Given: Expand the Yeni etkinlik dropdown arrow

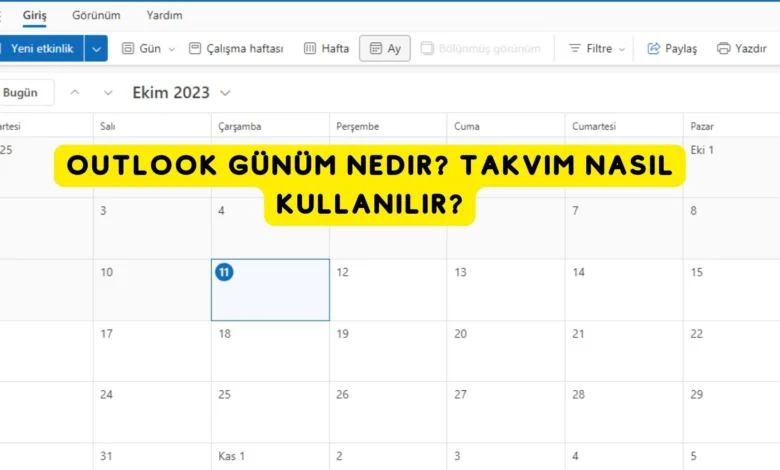Looking at the screenshot, I should click(x=96, y=48).
